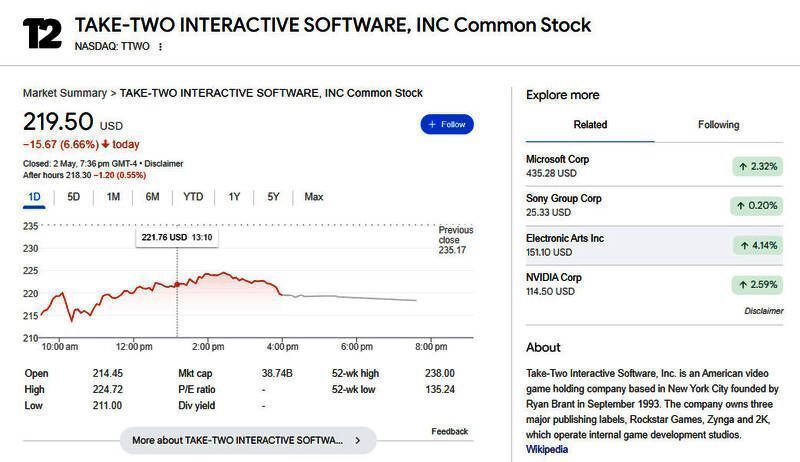Open the Wikipedia link in About

coord(547,450)
